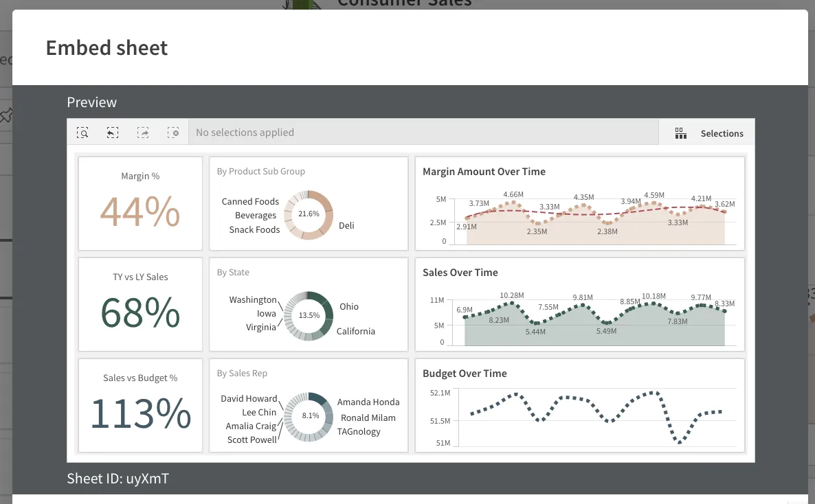The height and width of the screenshot is (504, 815).
Task: Click the Sheet ID uyXmT text
Action: pyautogui.click(x=117, y=478)
